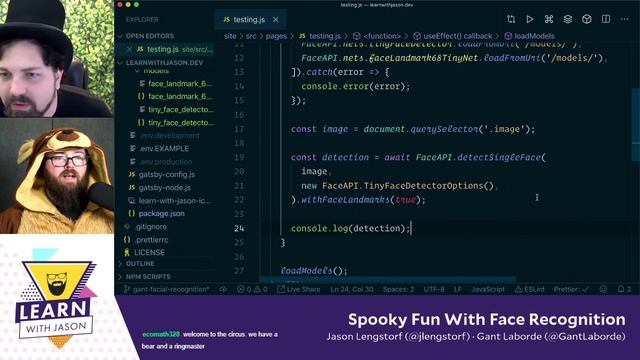This screenshot has height=360, width=640.
Task: Click the Prettier status item
Action: [x=571, y=289]
